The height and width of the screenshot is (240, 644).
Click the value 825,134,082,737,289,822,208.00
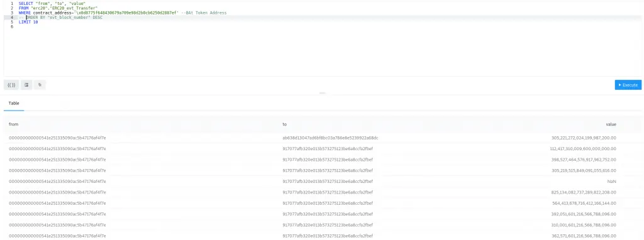pyautogui.click(x=584, y=192)
